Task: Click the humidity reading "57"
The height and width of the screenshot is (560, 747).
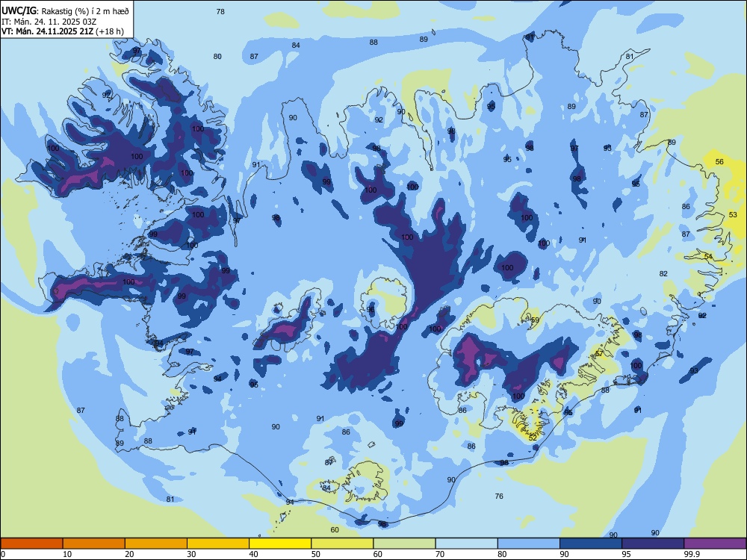Action: (x=599, y=354)
